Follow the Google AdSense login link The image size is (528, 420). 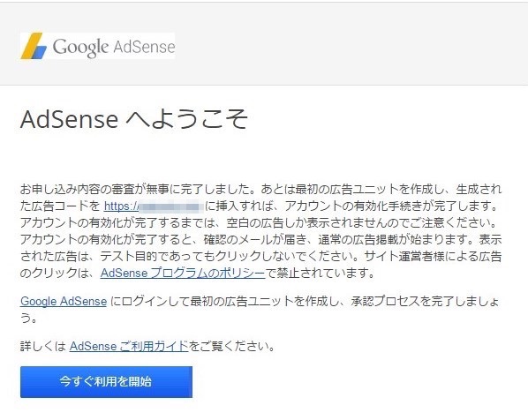(64, 301)
